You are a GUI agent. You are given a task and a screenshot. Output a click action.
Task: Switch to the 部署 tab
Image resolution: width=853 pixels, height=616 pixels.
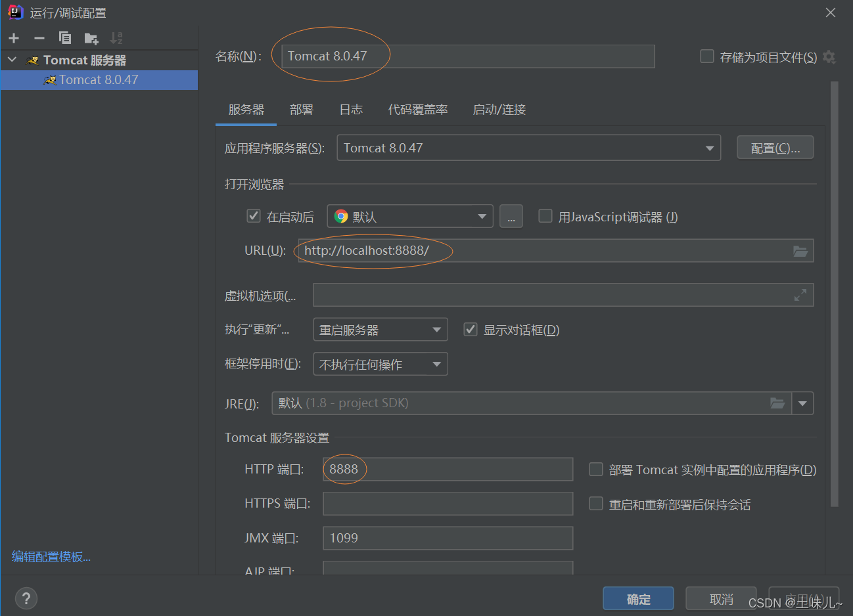[302, 110]
